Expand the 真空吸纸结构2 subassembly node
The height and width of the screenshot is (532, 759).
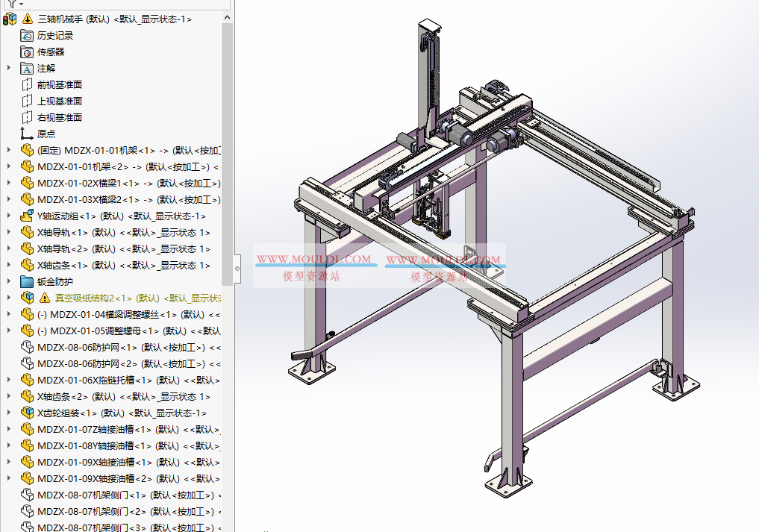[x=9, y=297]
